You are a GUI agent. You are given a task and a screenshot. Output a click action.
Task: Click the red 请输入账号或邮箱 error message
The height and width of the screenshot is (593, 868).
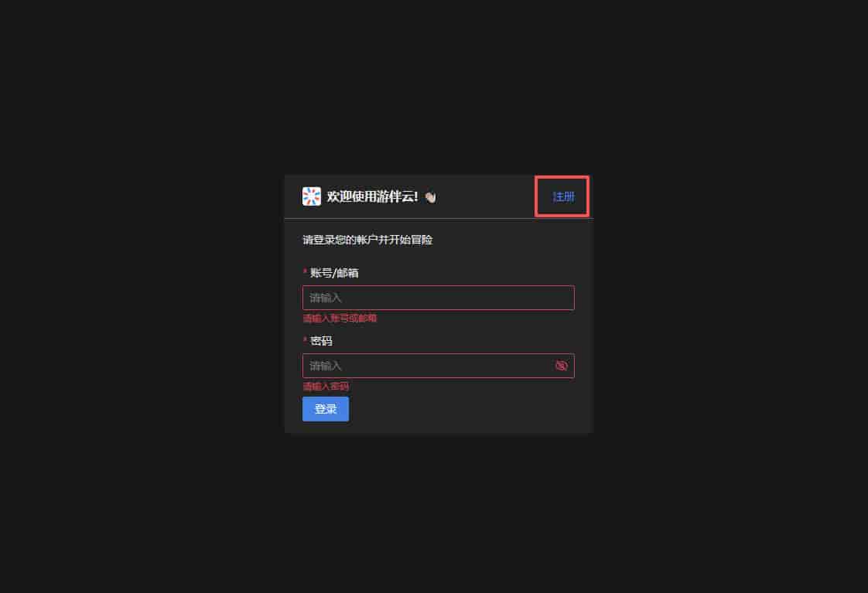tap(340, 318)
